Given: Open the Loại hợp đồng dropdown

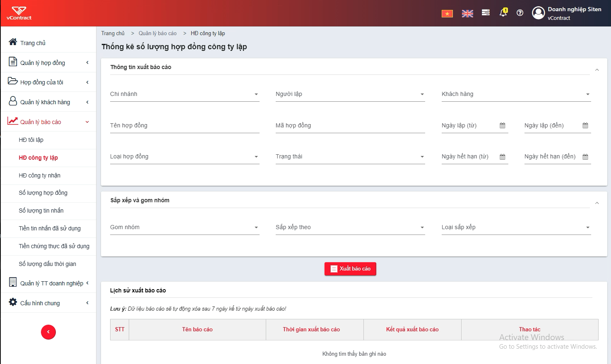Looking at the screenshot, I should [185, 157].
